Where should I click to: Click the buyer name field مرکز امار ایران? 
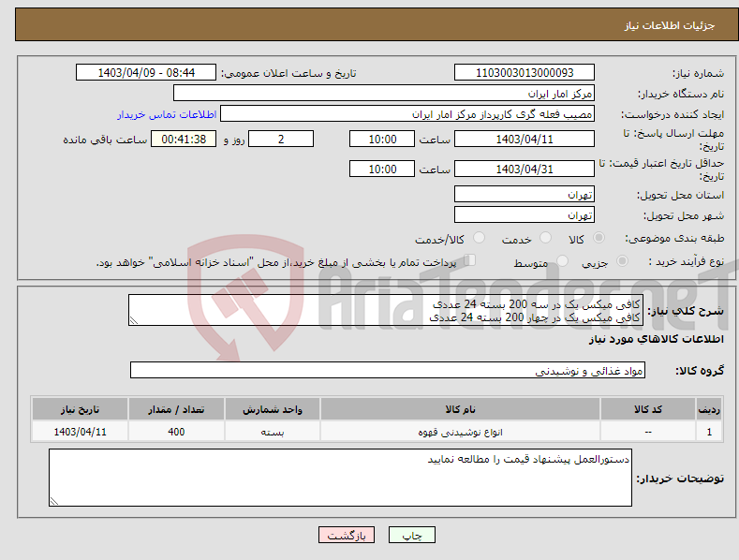coord(384,94)
